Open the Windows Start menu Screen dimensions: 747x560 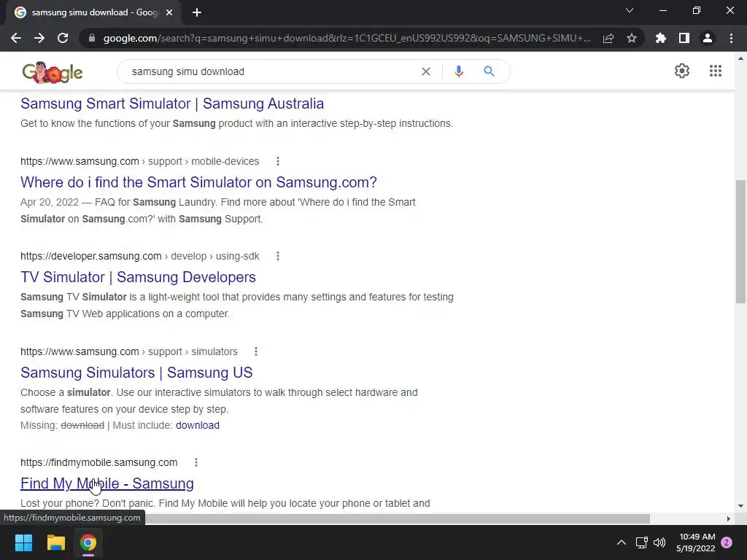coord(23,542)
